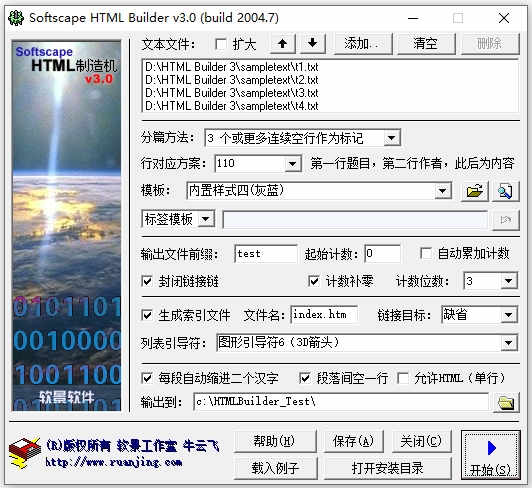Expand the 标签模板 dropdown
This screenshot has width=532, height=488.
205,219
